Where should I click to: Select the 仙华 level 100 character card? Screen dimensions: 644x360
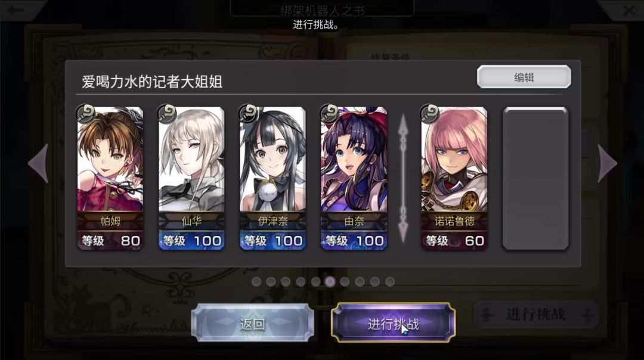click(191, 178)
